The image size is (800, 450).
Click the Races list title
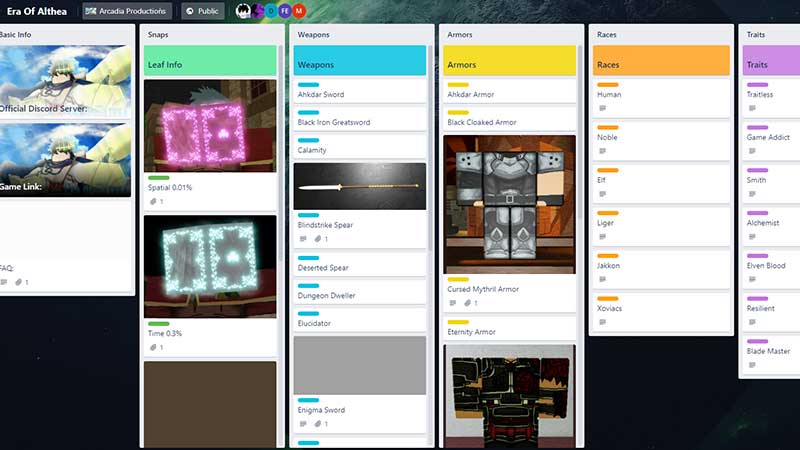pos(607,35)
